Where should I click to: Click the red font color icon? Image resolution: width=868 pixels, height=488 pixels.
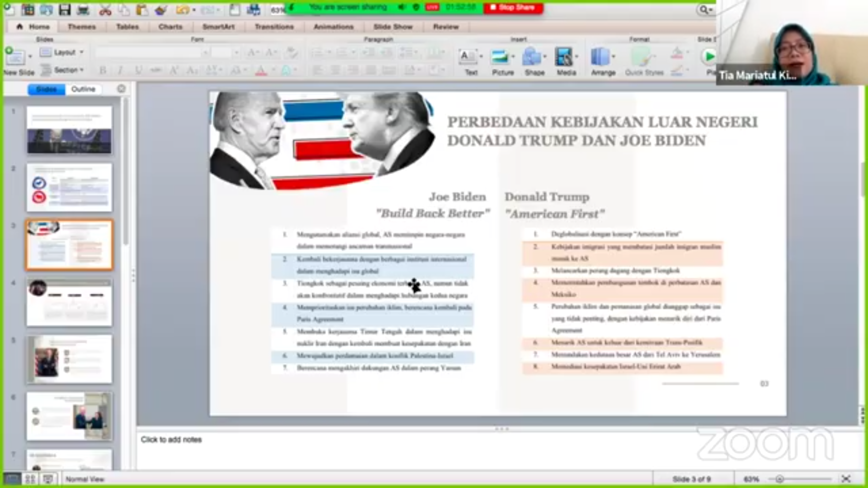(x=261, y=70)
